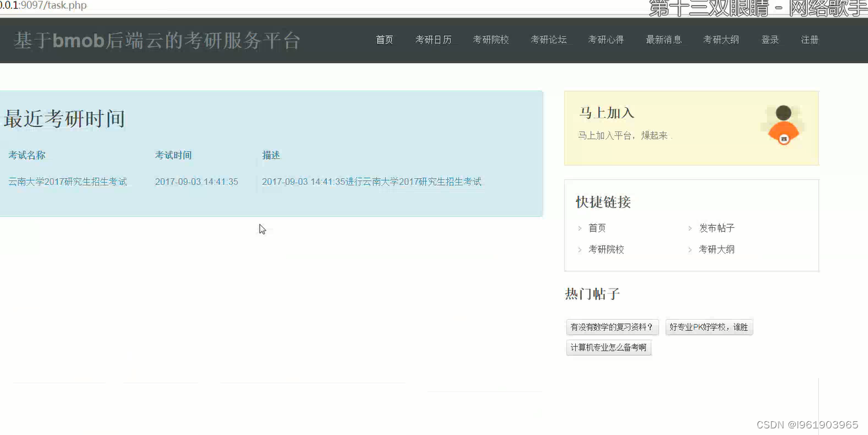Image resolution: width=868 pixels, height=435 pixels.
Task: Click the 快捷链接 heading
Action: 604,202
